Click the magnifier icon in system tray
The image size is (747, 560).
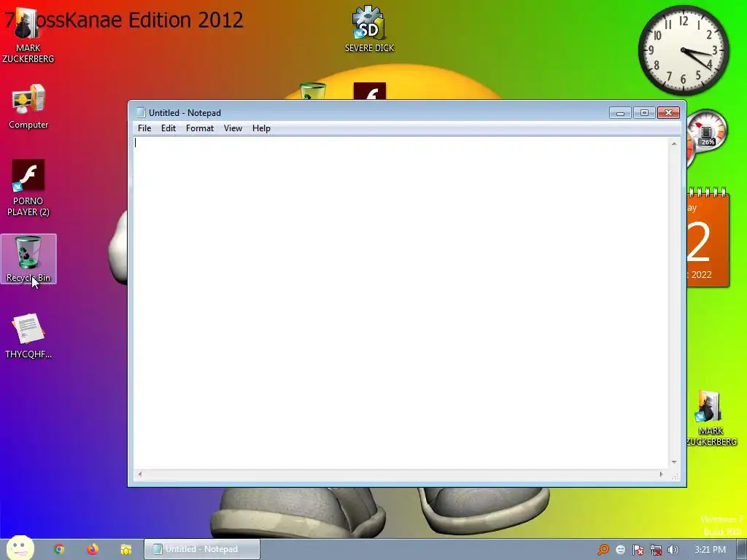tap(603, 550)
